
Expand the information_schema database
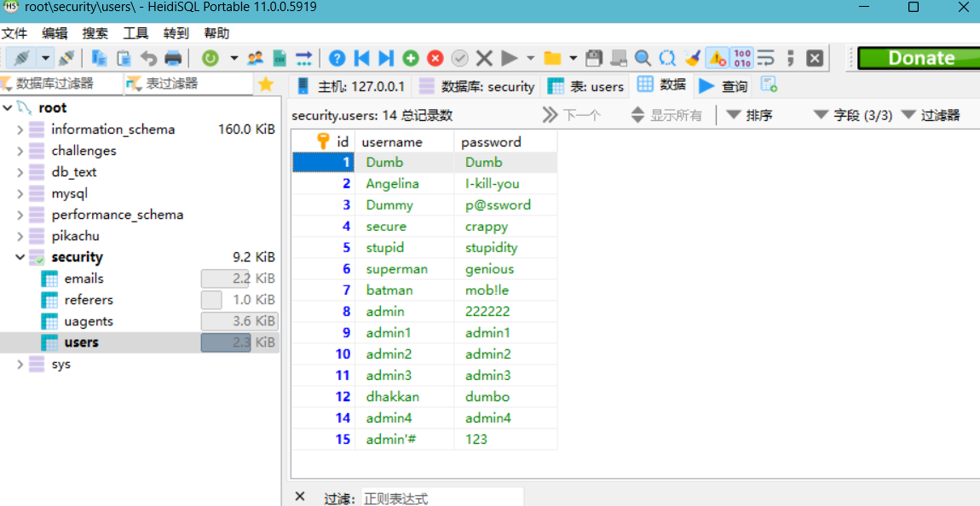pyautogui.click(x=20, y=130)
